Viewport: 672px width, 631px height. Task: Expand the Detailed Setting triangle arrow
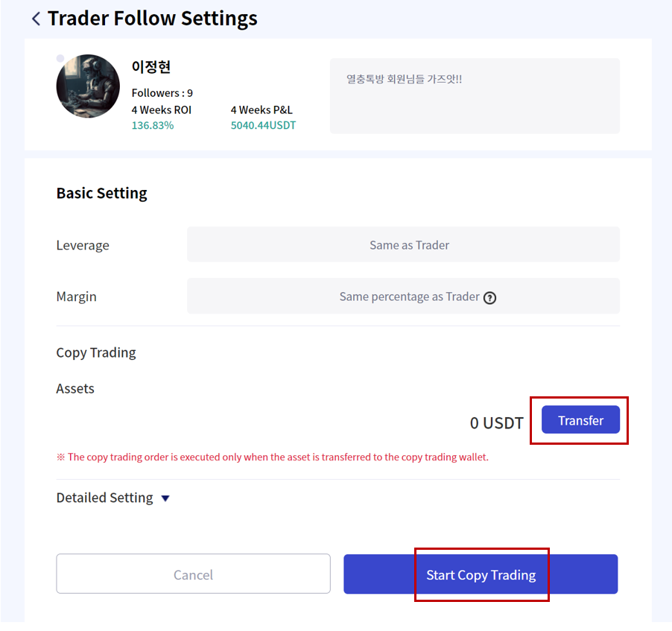click(x=165, y=498)
